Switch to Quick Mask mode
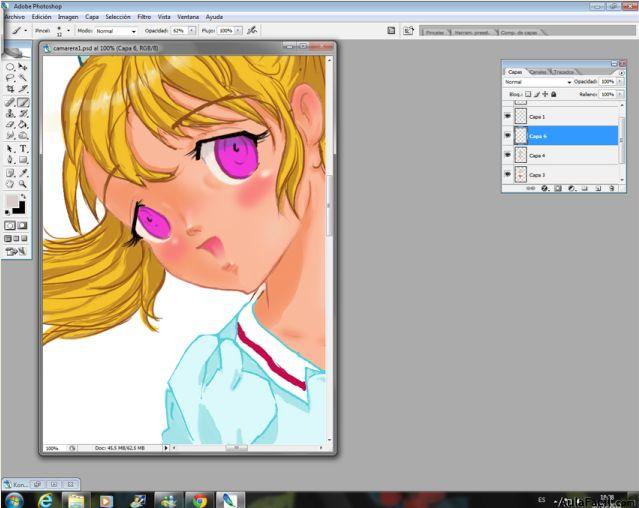 pyautogui.click(x=22, y=225)
